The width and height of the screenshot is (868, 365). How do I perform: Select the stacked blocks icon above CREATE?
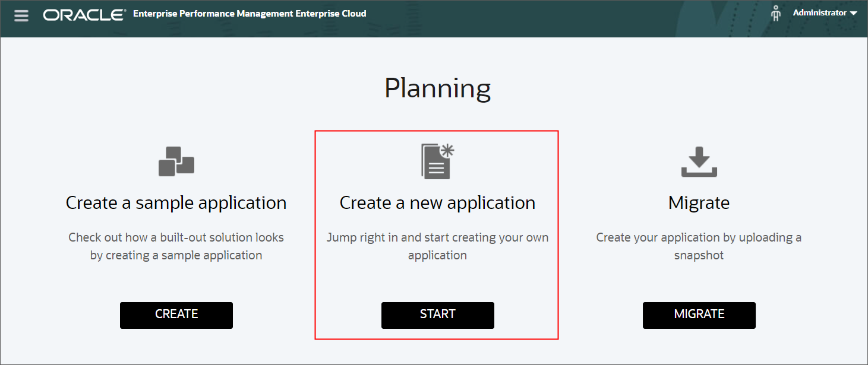176,161
